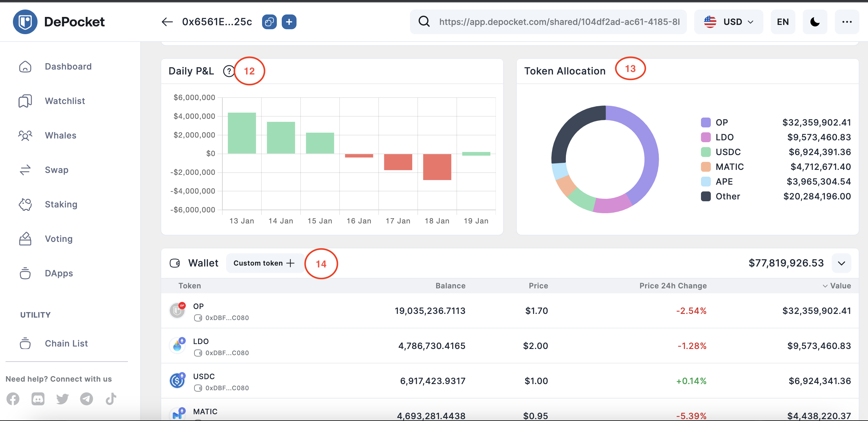Click the OP value $32,359,902.41 in table

pos(816,311)
